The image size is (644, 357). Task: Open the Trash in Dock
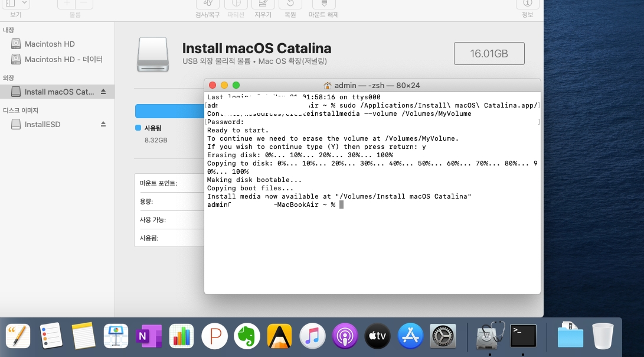603,336
